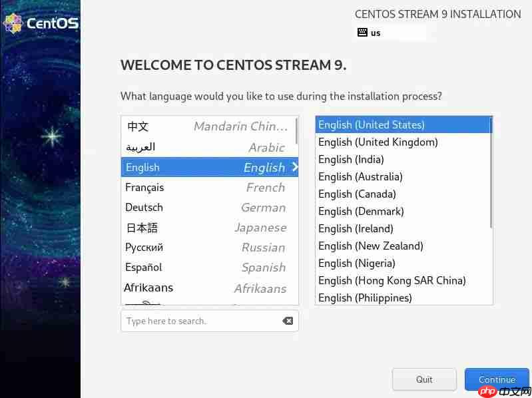532x398 pixels.
Task: Click the CentOS logo
Action: 41,23
